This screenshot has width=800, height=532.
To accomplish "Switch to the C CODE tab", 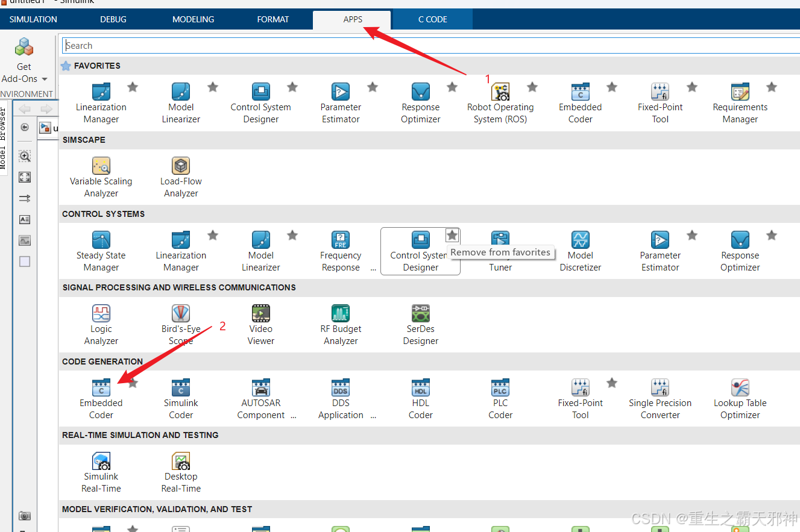I will point(433,19).
